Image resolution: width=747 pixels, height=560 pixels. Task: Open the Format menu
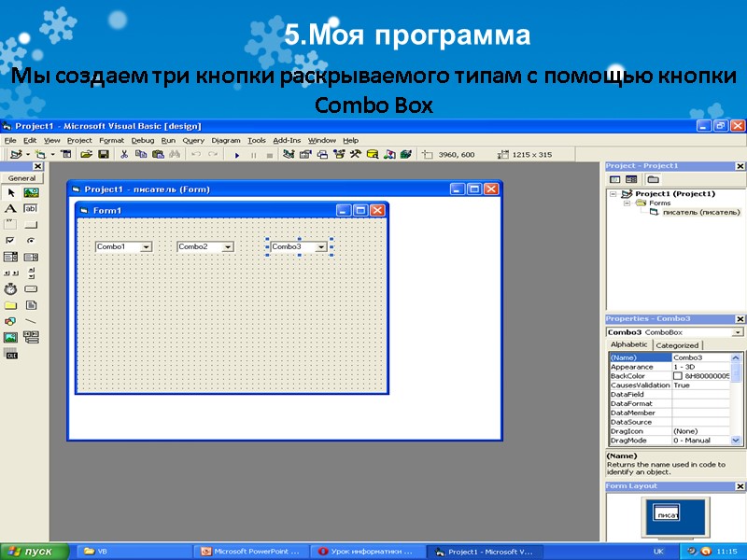(x=111, y=141)
